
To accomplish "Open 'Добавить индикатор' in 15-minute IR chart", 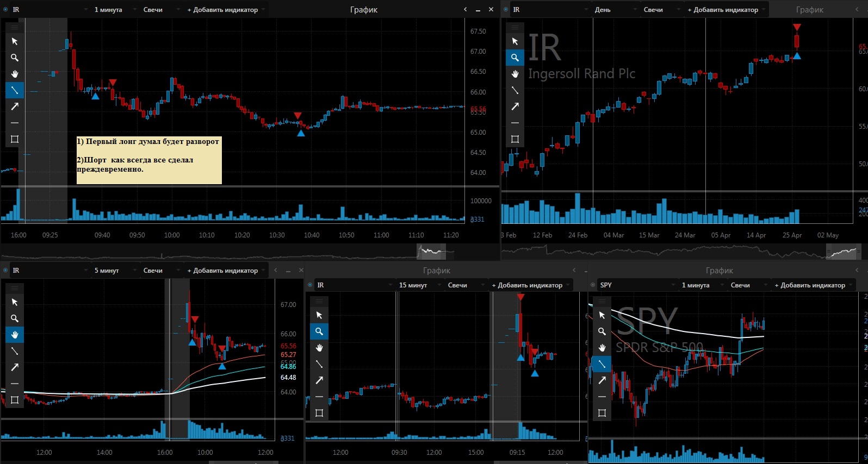I will [530, 285].
